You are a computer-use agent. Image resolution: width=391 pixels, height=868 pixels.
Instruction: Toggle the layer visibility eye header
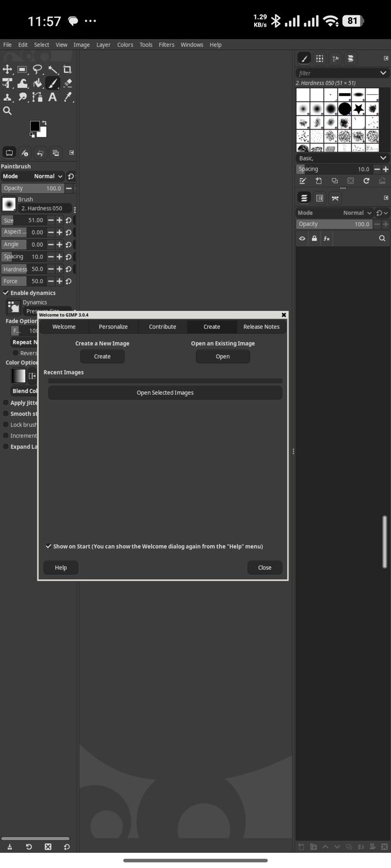click(x=302, y=238)
